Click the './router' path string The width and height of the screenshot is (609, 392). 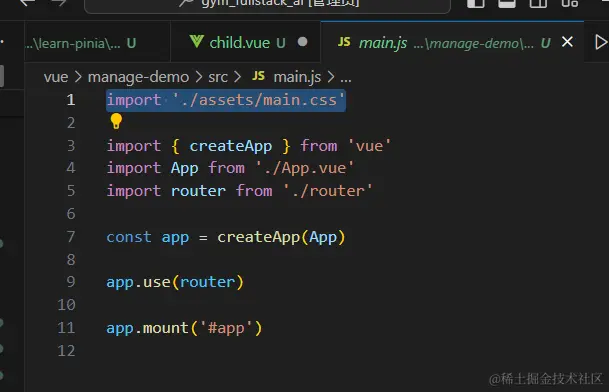(x=328, y=191)
